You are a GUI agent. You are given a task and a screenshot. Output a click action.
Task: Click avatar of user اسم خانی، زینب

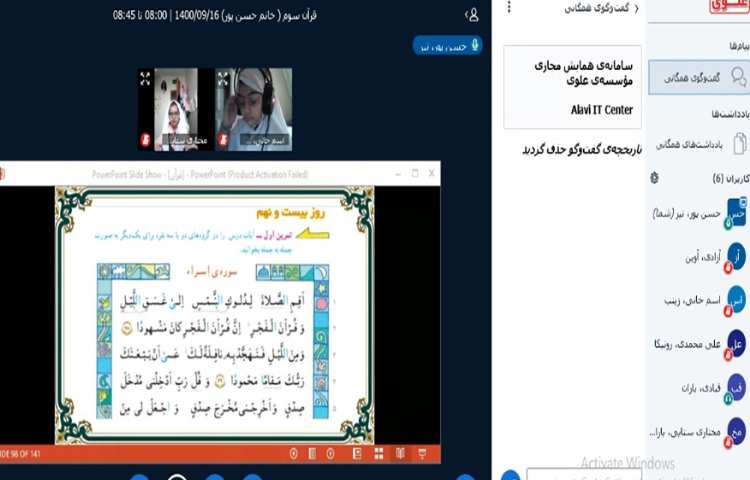coord(736,300)
